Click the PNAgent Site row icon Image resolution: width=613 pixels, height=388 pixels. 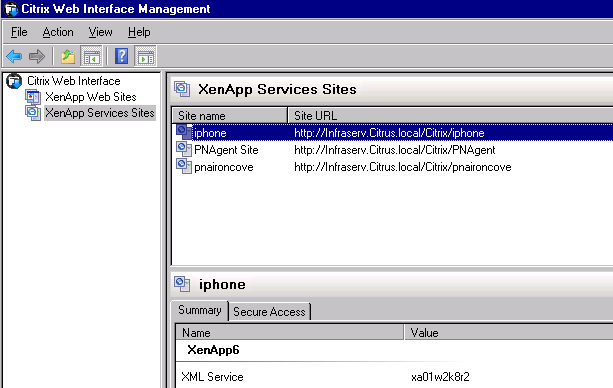click(184, 149)
